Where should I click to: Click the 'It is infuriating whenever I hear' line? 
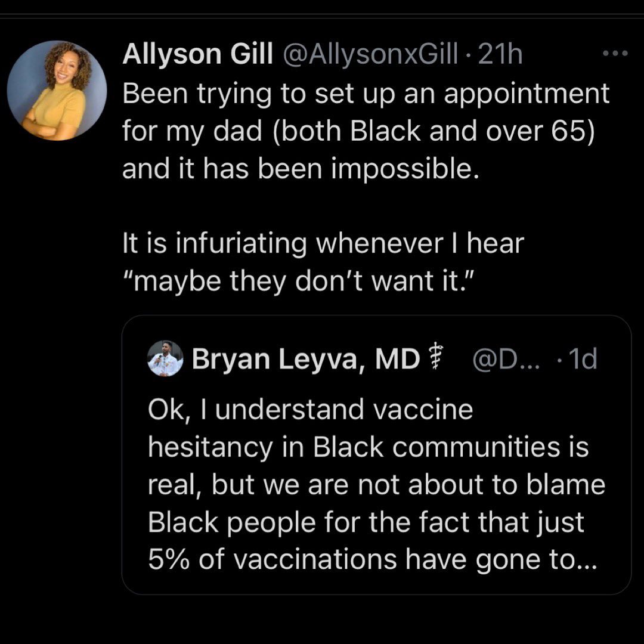click(x=322, y=243)
